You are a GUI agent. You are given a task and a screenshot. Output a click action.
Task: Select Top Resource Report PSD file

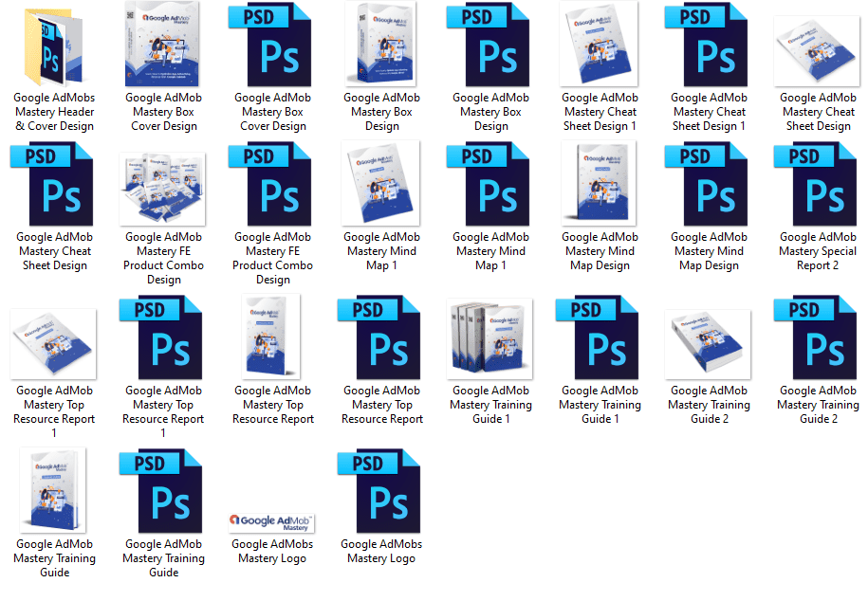point(379,337)
